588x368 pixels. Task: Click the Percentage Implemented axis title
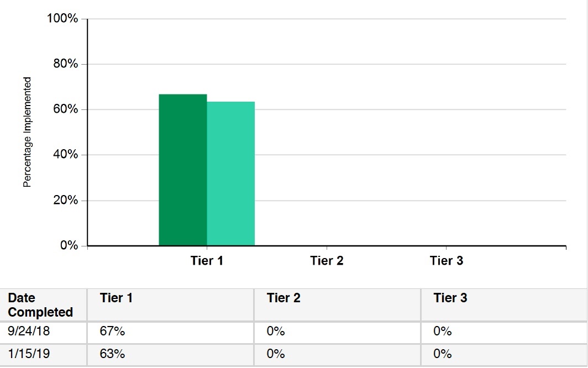27,132
